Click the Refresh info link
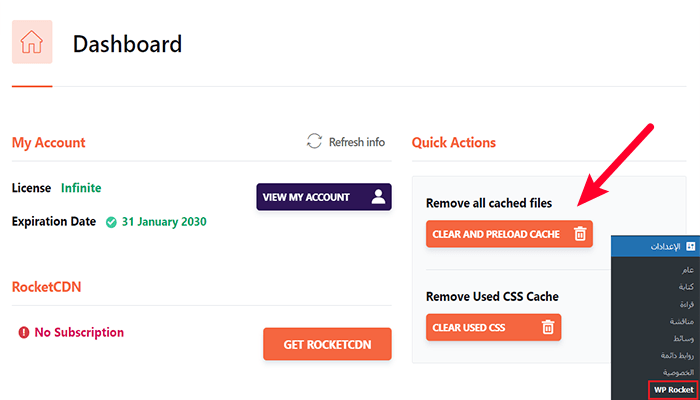 [356, 142]
